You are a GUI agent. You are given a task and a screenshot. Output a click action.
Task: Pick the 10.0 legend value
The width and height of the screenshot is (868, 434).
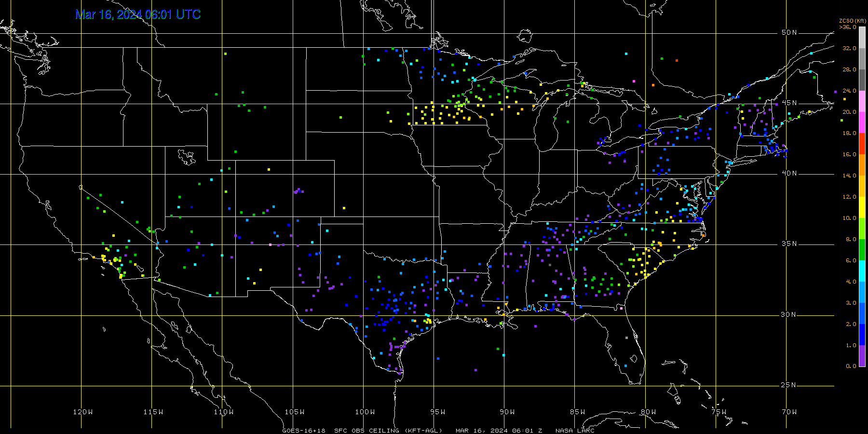[850, 218]
